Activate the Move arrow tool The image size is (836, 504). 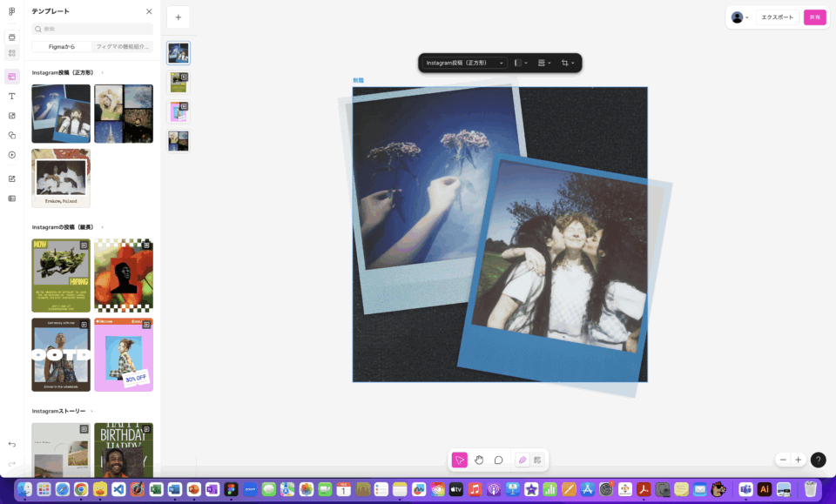460,460
